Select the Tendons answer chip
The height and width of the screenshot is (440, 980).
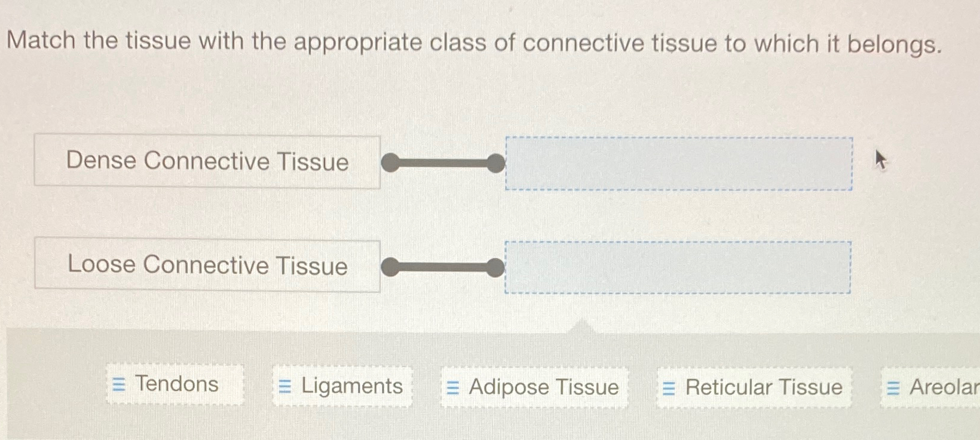pyautogui.click(x=175, y=384)
